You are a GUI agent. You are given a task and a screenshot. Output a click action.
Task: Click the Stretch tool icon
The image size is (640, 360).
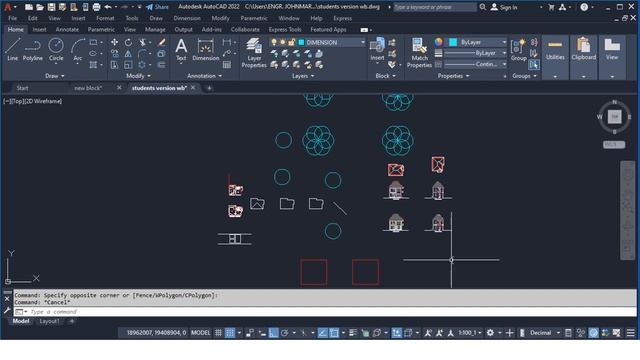114,65
